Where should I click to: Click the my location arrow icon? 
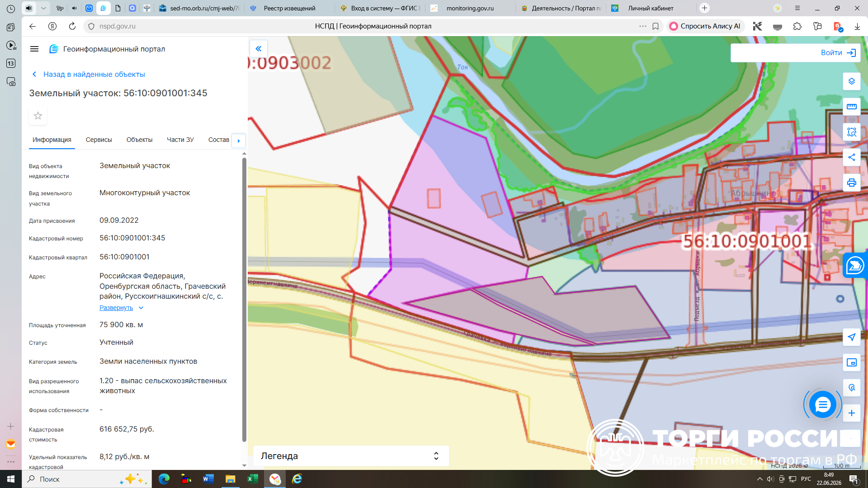click(852, 337)
